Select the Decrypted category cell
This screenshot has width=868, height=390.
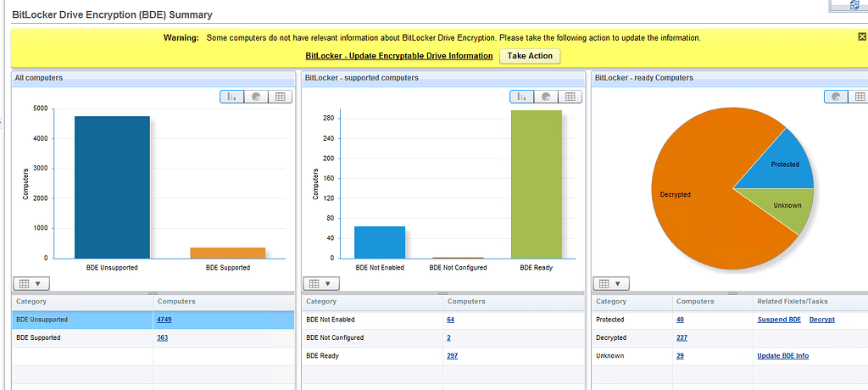pyautogui.click(x=632, y=337)
